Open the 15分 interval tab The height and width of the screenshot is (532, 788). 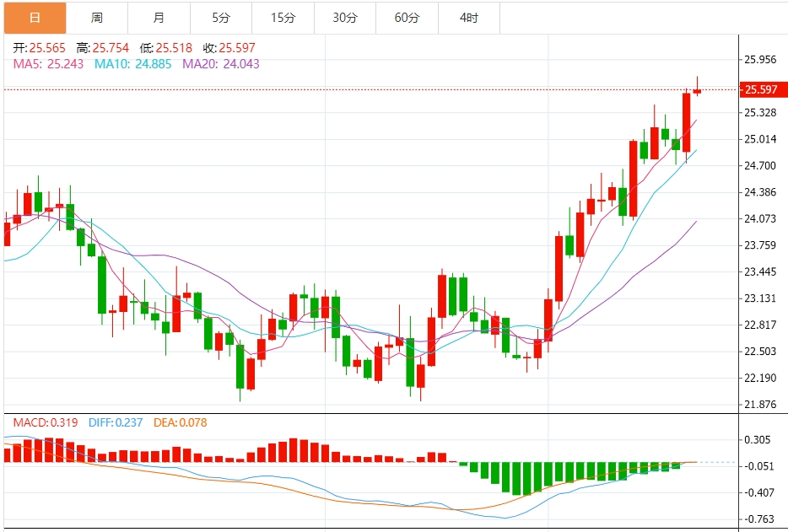pyautogui.click(x=283, y=18)
